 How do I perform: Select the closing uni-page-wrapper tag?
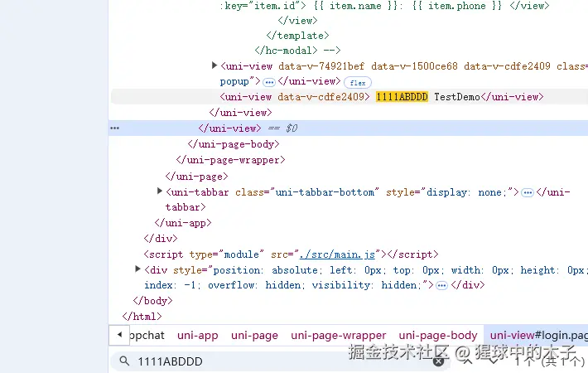(230, 160)
